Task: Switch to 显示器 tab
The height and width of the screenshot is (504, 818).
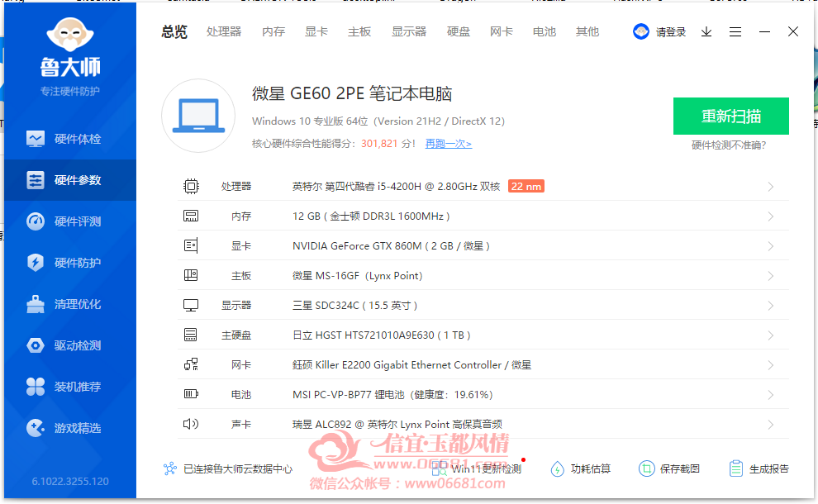Action: pos(409,32)
